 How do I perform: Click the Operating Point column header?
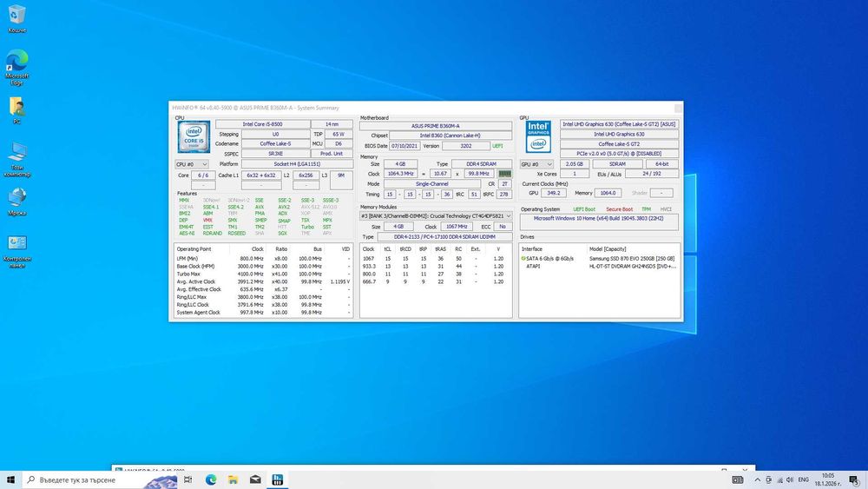[194, 249]
